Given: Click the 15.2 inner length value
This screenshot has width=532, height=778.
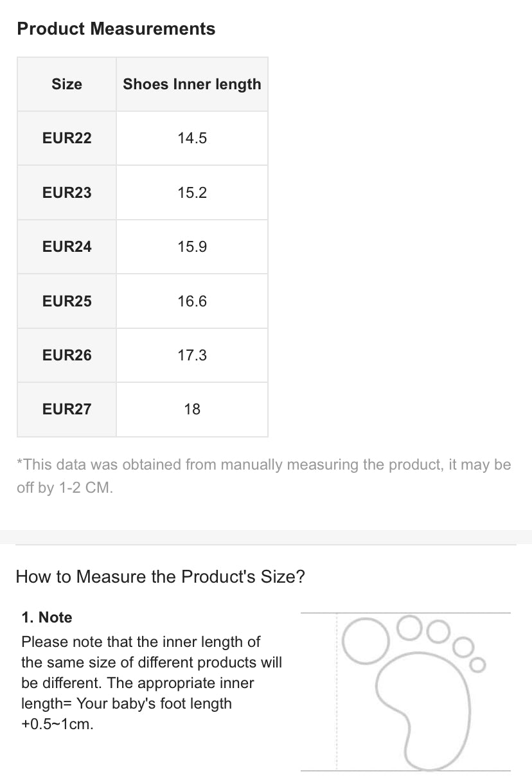Looking at the screenshot, I should (x=192, y=193).
